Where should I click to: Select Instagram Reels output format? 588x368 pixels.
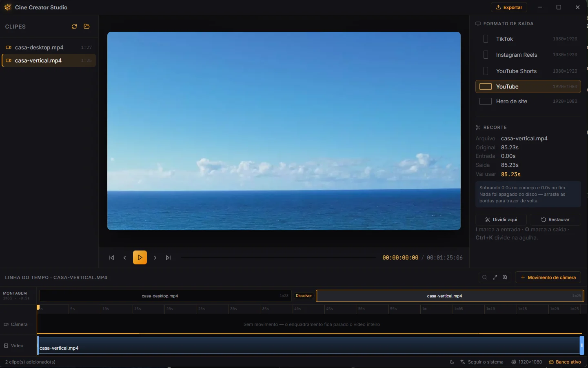click(528, 55)
